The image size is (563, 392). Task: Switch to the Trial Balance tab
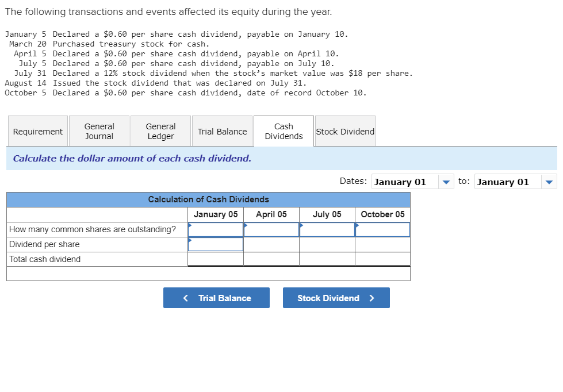click(x=222, y=131)
